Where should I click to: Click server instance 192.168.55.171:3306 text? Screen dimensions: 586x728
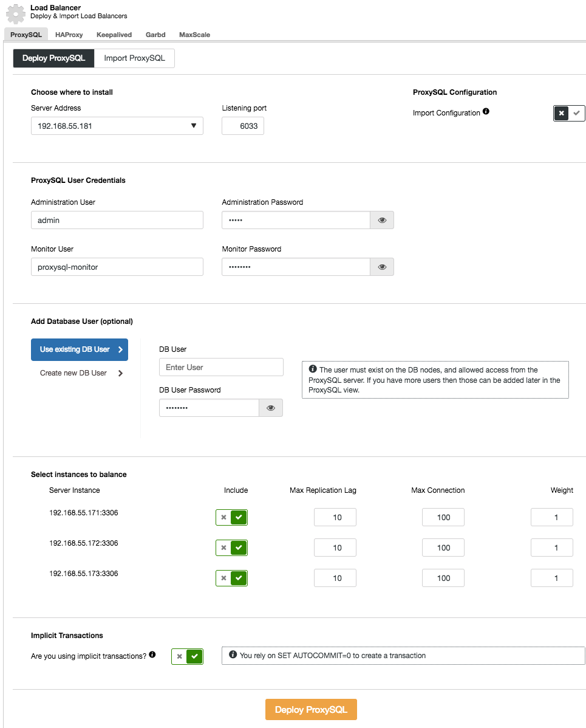coord(84,512)
